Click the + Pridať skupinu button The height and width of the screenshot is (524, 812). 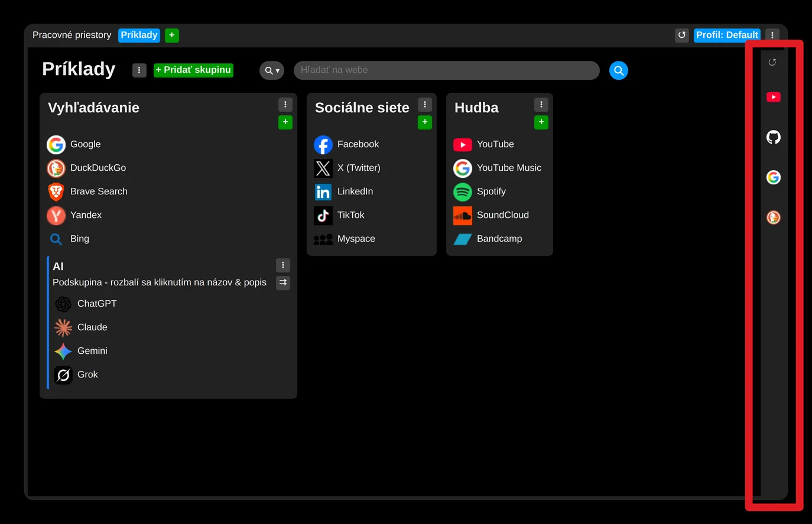coord(193,70)
